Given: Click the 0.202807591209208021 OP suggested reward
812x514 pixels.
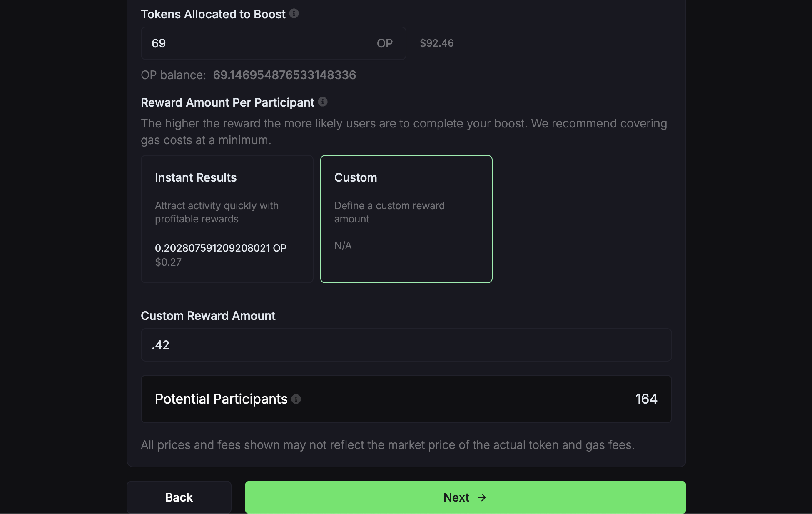Looking at the screenshot, I should [x=221, y=247].
